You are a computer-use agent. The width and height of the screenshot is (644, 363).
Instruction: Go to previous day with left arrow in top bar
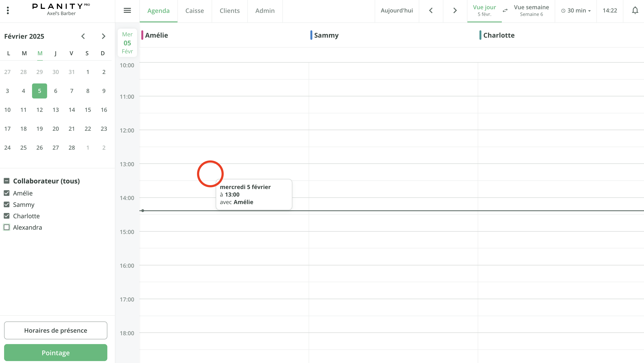(x=431, y=11)
